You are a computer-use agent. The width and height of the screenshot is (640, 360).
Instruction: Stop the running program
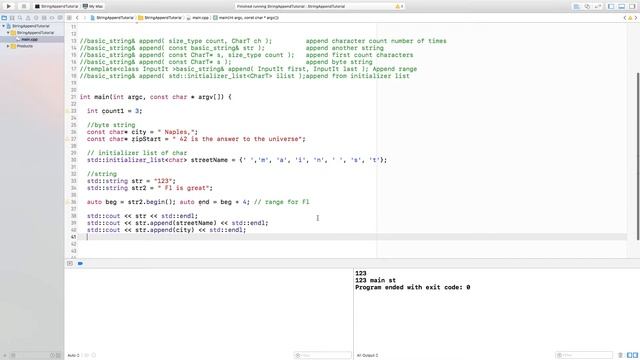tap(23, 6)
